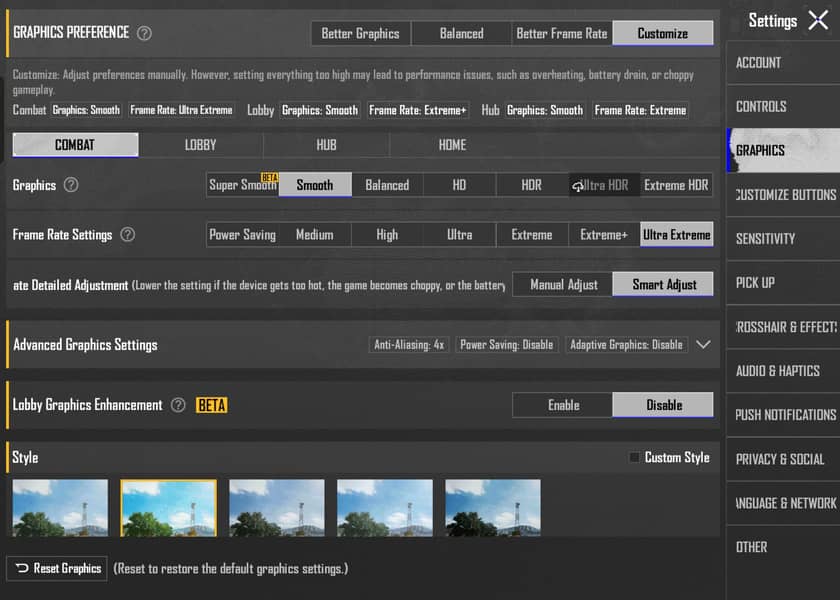Set graphics quality to HDR
The height and width of the screenshot is (600, 840).
(x=531, y=185)
